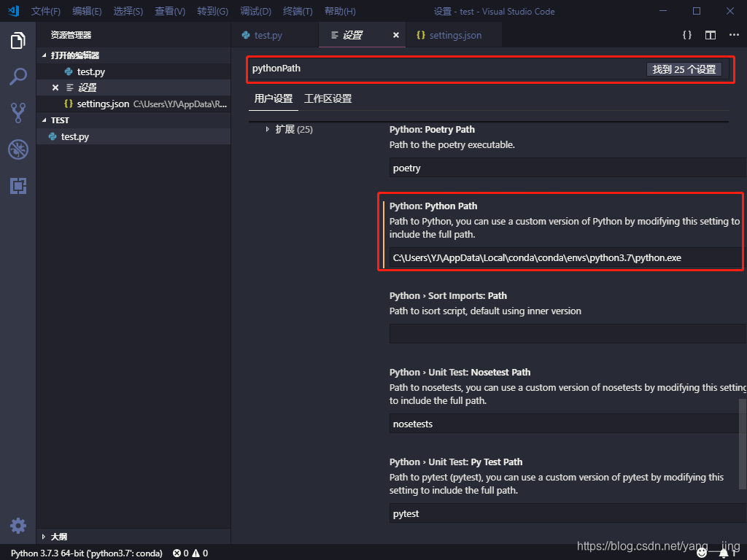Viewport: 747px width, 560px height.
Task: Open the 帮助(H) menu
Action: [x=340, y=12]
